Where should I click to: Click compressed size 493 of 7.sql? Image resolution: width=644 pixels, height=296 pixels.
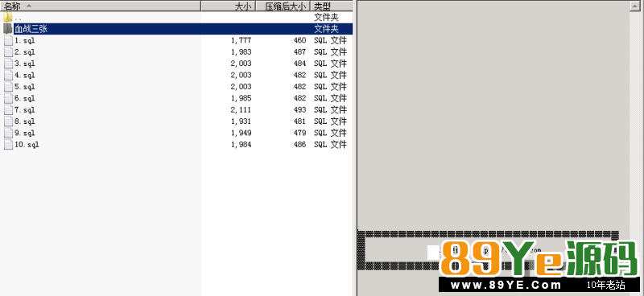point(299,109)
